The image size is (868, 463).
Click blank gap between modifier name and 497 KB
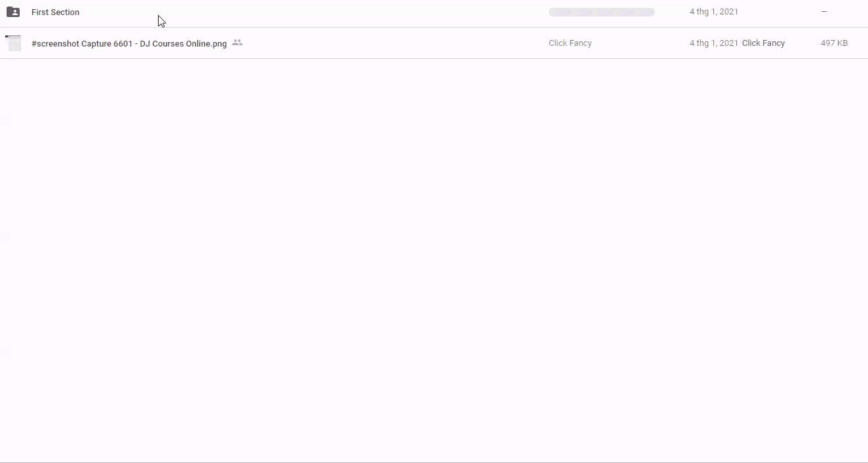pos(802,43)
